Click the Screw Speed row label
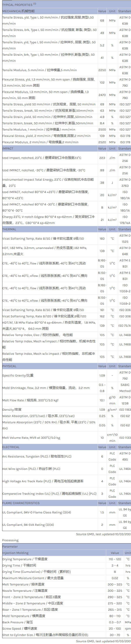This screenshot has width=131, height=644. 20,628
